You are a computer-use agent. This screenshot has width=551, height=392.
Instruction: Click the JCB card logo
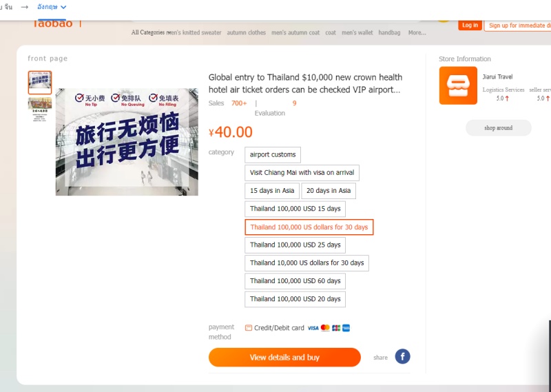tap(336, 328)
